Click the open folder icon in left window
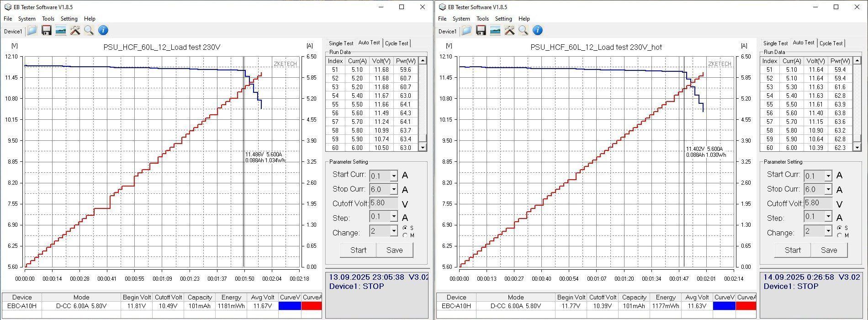 (32, 31)
